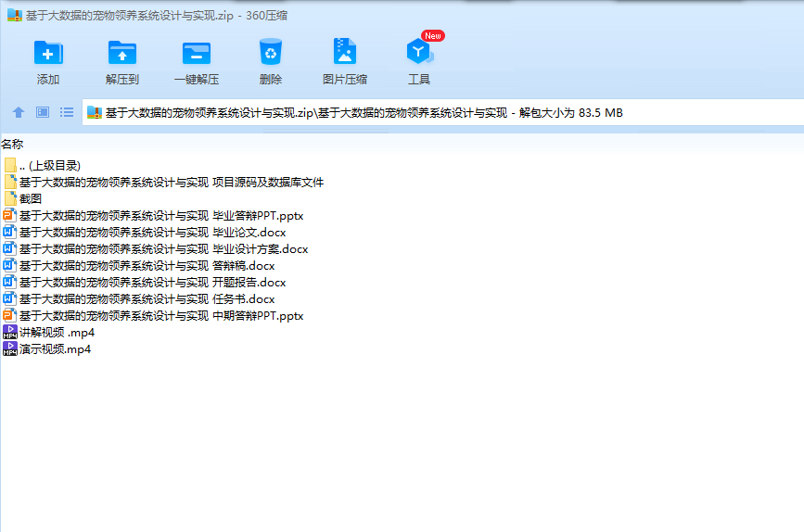
Task: Select the '.. (上级目录)' row text
Action: tap(50, 166)
